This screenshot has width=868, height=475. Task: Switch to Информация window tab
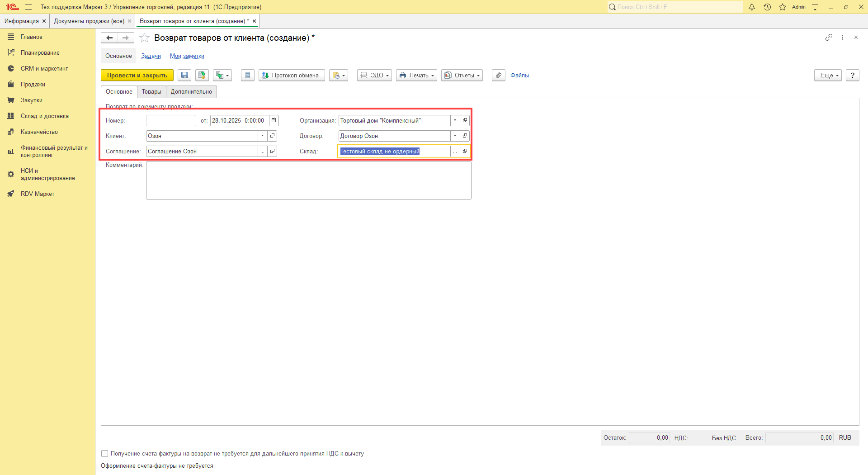[21, 21]
